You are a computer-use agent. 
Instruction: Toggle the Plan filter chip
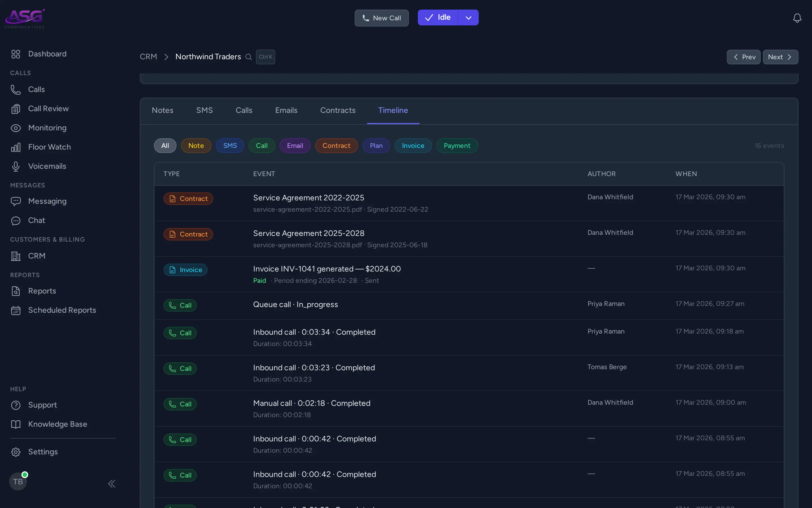click(x=376, y=145)
